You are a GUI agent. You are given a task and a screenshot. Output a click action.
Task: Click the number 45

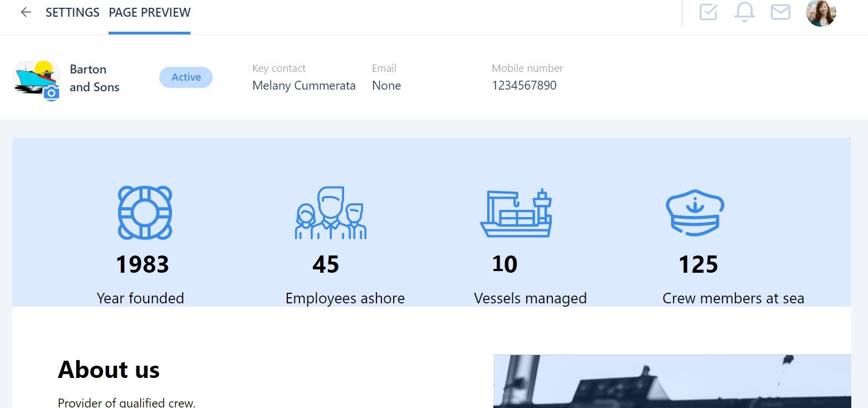(326, 264)
